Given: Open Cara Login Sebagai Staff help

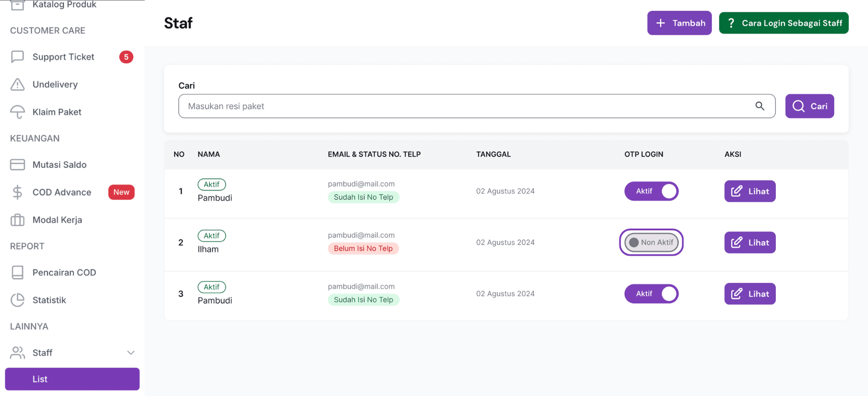Looking at the screenshot, I should (x=783, y=23).
